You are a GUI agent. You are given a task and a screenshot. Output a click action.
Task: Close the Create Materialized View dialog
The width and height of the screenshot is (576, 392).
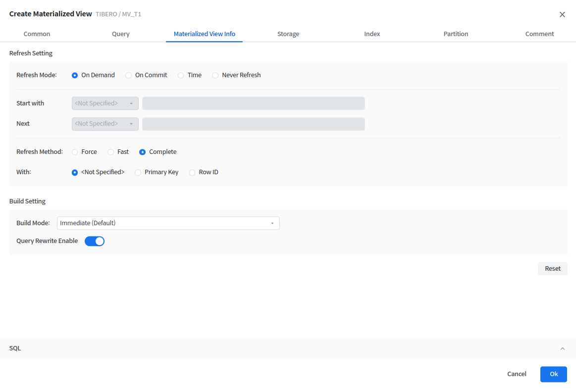(562, 14)
